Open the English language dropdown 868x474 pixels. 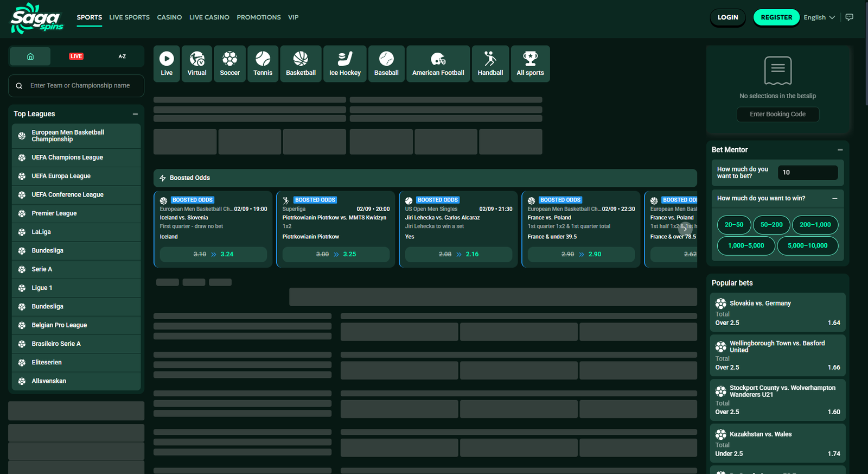[x=819, y=17]
